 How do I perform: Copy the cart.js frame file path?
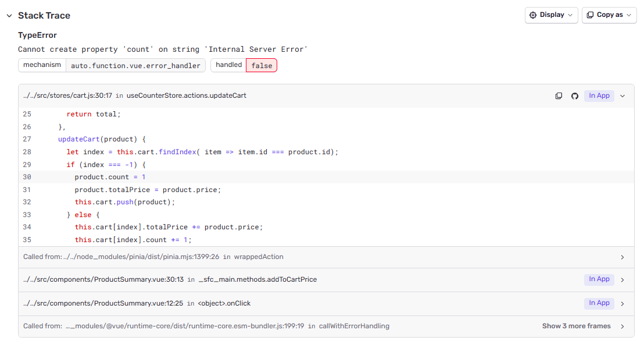coord(559,96)
